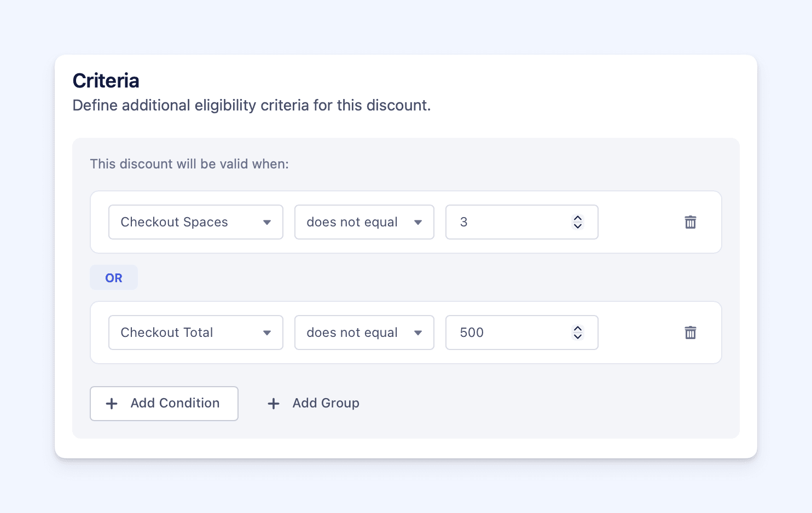Screen dimensions: 812x513
Task: Click the Criteria heading
Action: pos(106,81)
